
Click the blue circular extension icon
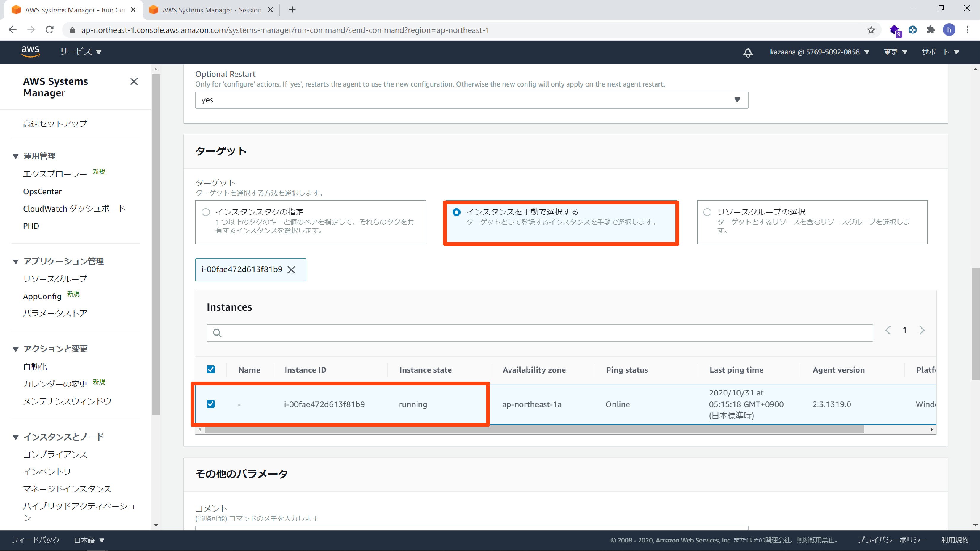(x=913, y=30)
